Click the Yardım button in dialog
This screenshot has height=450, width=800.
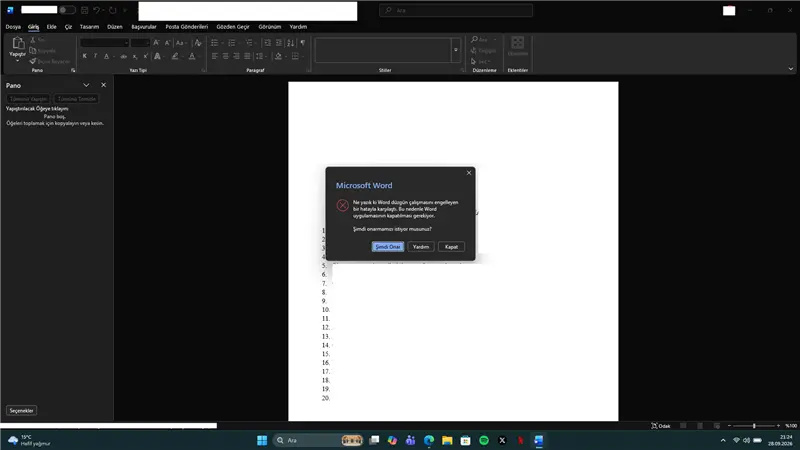pos(421,246)
